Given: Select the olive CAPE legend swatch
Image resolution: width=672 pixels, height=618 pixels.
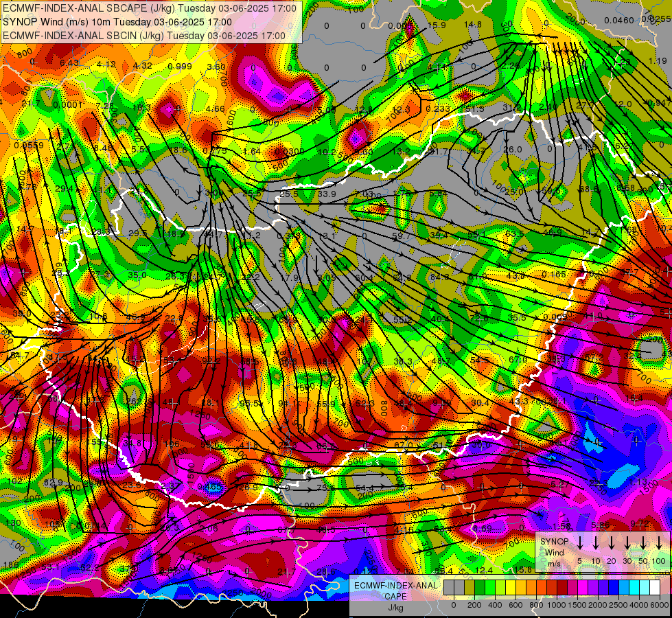Looking at the screenshot, I should coord(470,588).
